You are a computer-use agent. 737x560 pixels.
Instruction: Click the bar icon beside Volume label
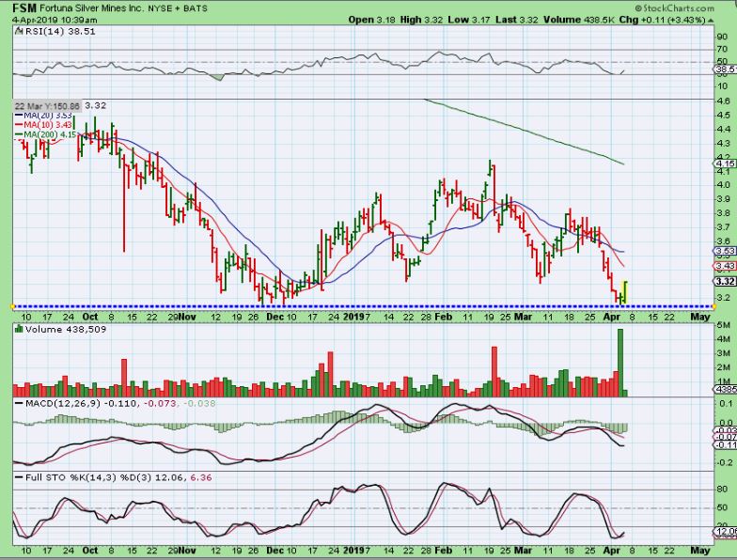[19, 329]
